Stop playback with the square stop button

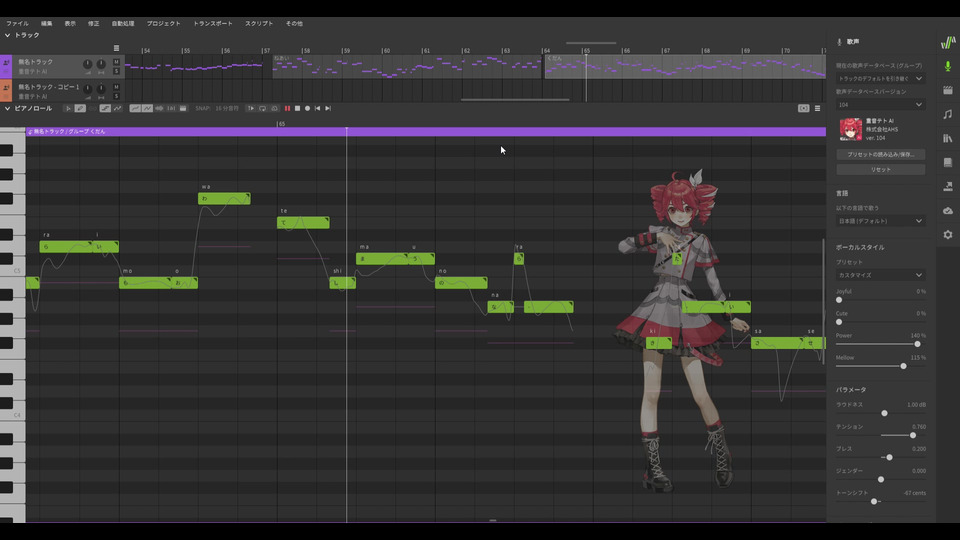(x=297, y=108)
